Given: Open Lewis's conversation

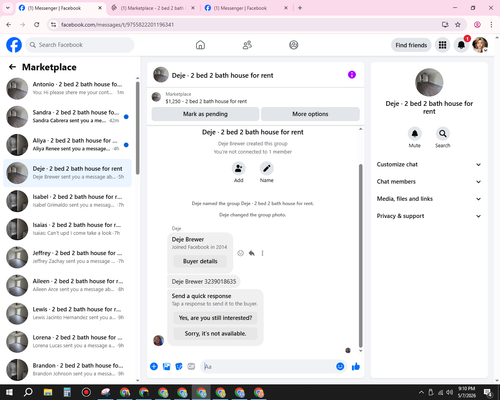Looking at the screenshot, I should click(x=67, y=313).
